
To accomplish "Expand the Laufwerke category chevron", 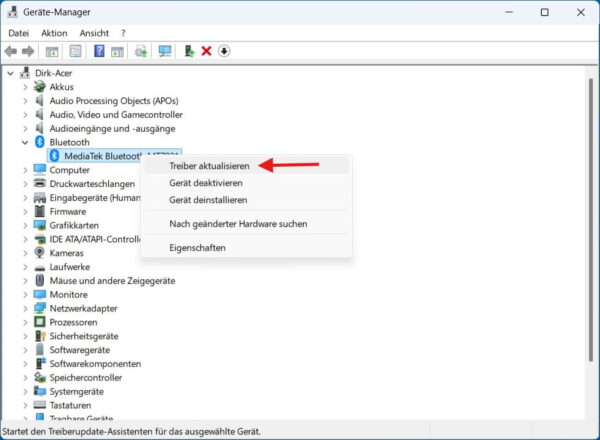I will coord(25,267).
